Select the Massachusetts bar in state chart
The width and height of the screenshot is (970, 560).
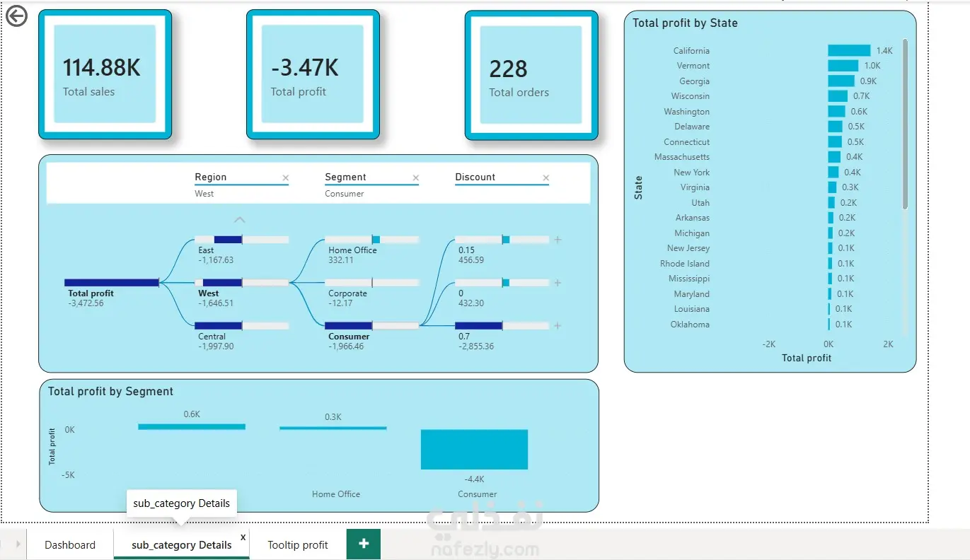tap(835, 157)
